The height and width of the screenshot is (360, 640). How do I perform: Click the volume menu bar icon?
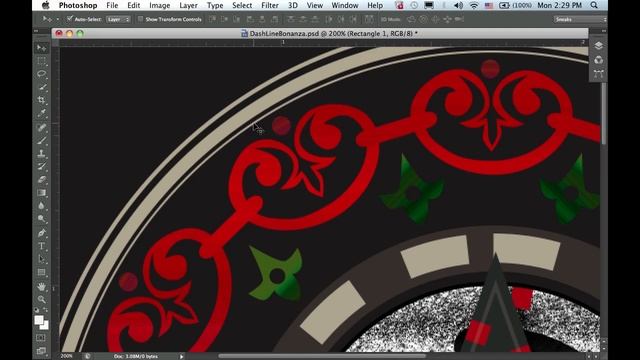coord(458,5)
